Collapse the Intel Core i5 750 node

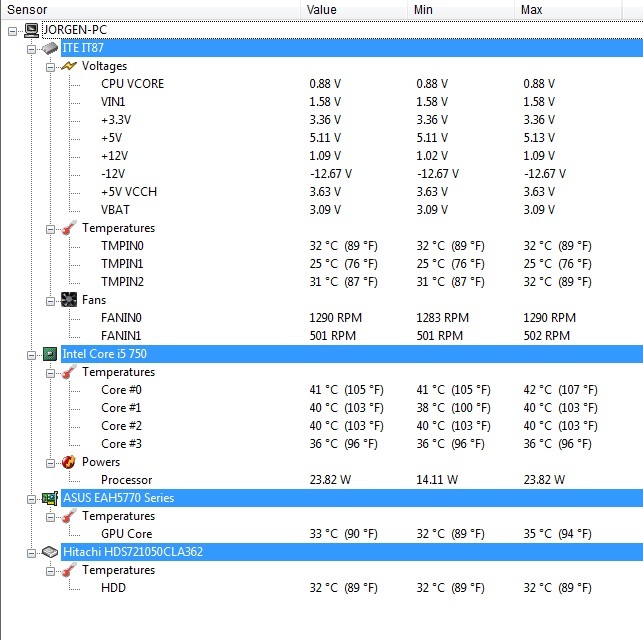coord(31,355)
